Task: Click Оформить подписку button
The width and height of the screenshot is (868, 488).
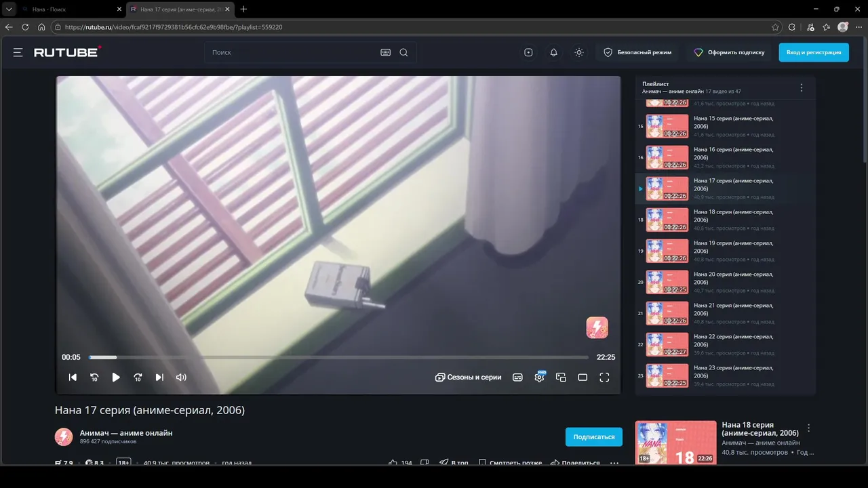Action: pyautogui.click(x=729, y=52)
